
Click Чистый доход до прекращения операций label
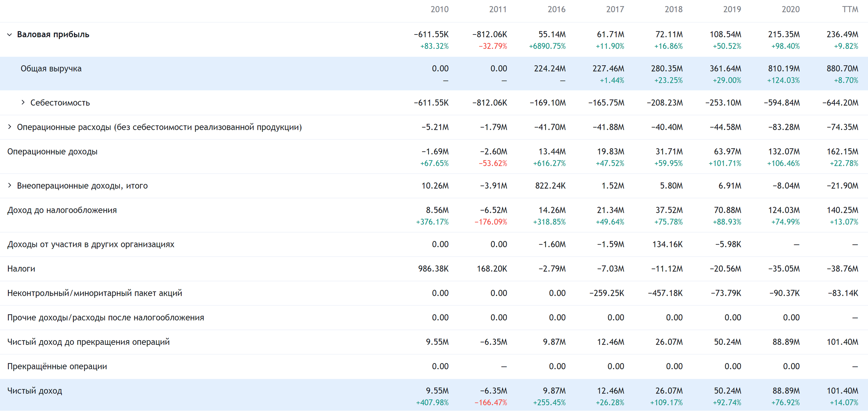point(88,342)
